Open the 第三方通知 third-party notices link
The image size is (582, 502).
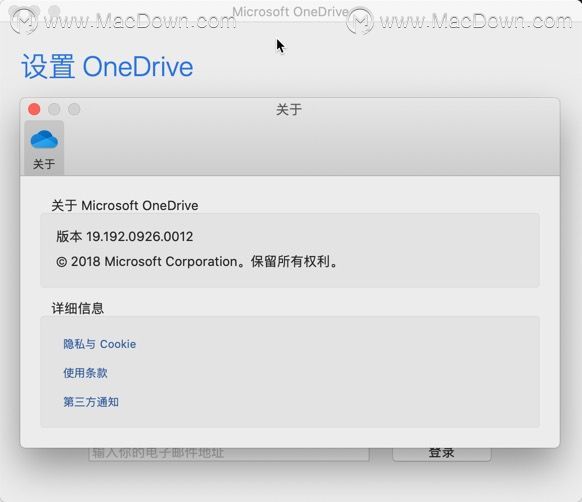[91, 402]
